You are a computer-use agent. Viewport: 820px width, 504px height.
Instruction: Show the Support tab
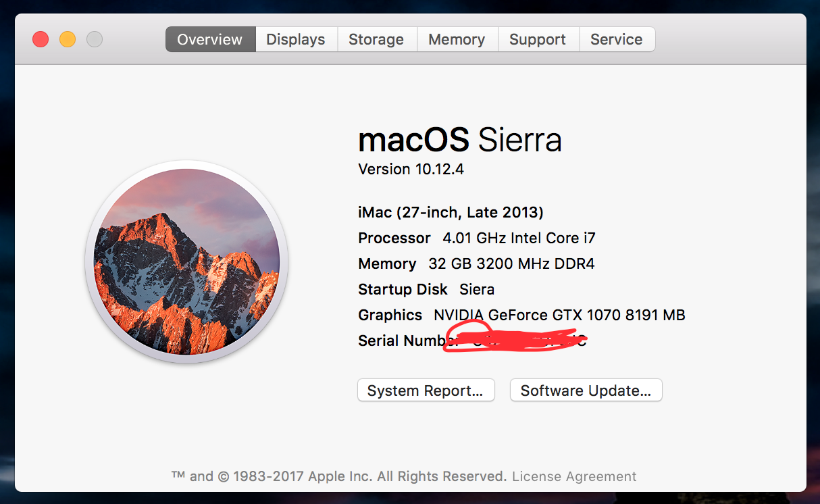click(x=538, y=39)
